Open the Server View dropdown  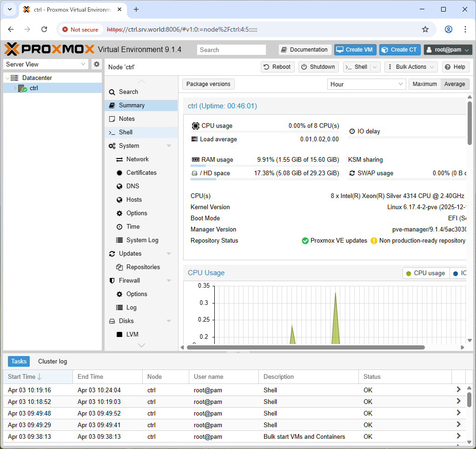coord(46,64)
